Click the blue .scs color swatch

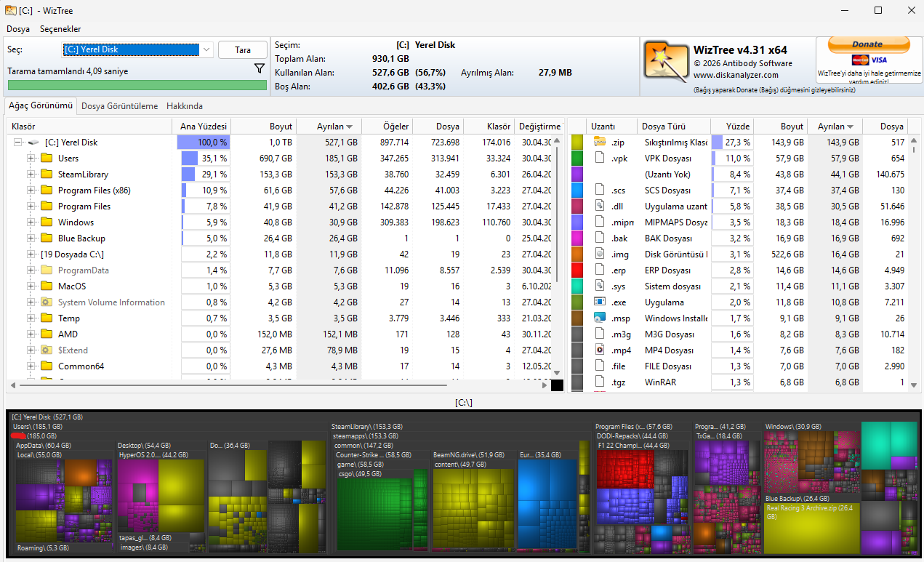click(x=578, y=190)
